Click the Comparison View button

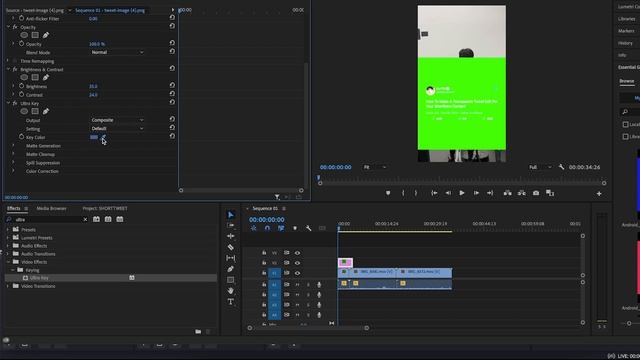pos(550,193)
